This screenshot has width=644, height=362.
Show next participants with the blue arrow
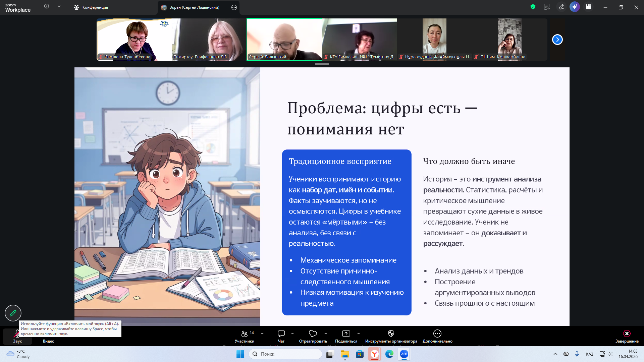pyautogui.click(x=557, y=40)
